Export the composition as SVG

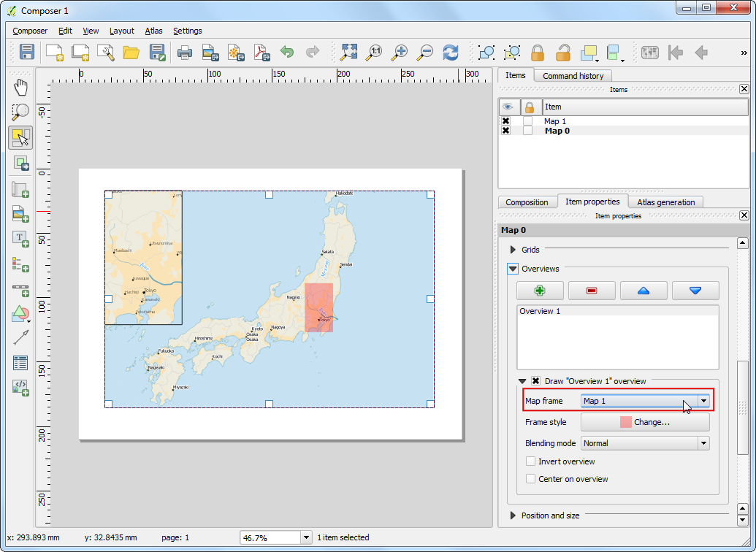click(236, 52)
